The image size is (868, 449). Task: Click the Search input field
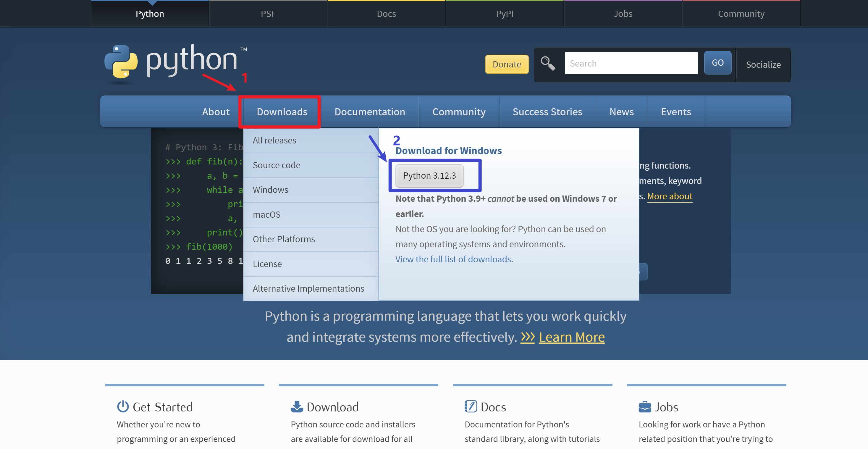pyautogui.click(x=630, y=64)
